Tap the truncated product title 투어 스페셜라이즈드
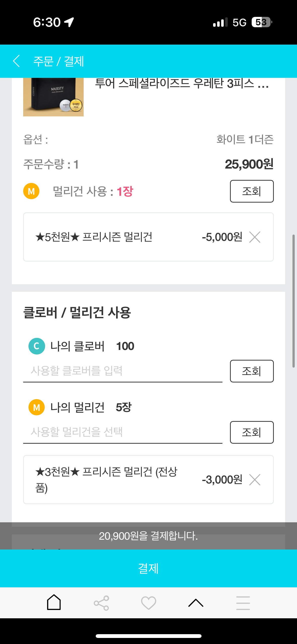This screenshot has height=644, width=297. (181, 84)
